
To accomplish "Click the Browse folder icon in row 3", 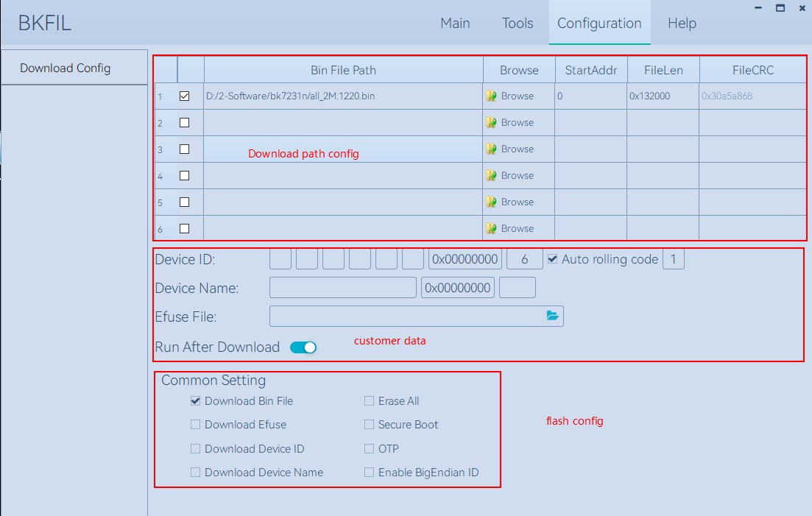I will coord(491,149).
